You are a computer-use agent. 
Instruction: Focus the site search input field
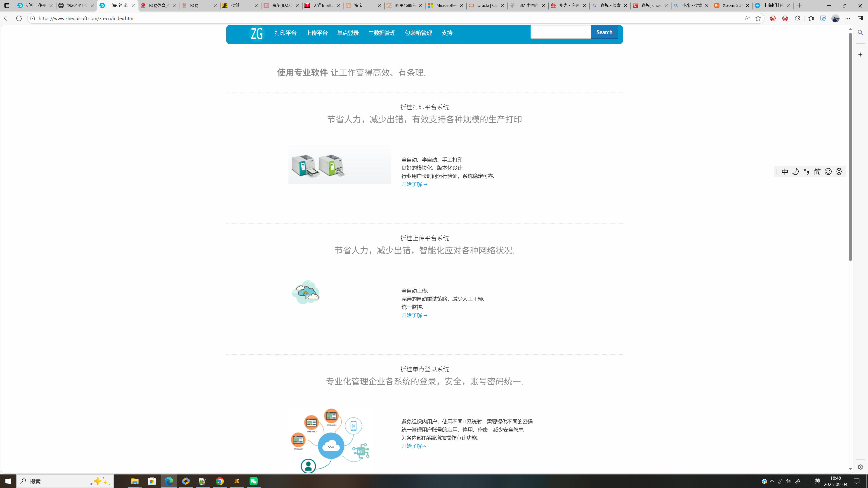[560, 32]
